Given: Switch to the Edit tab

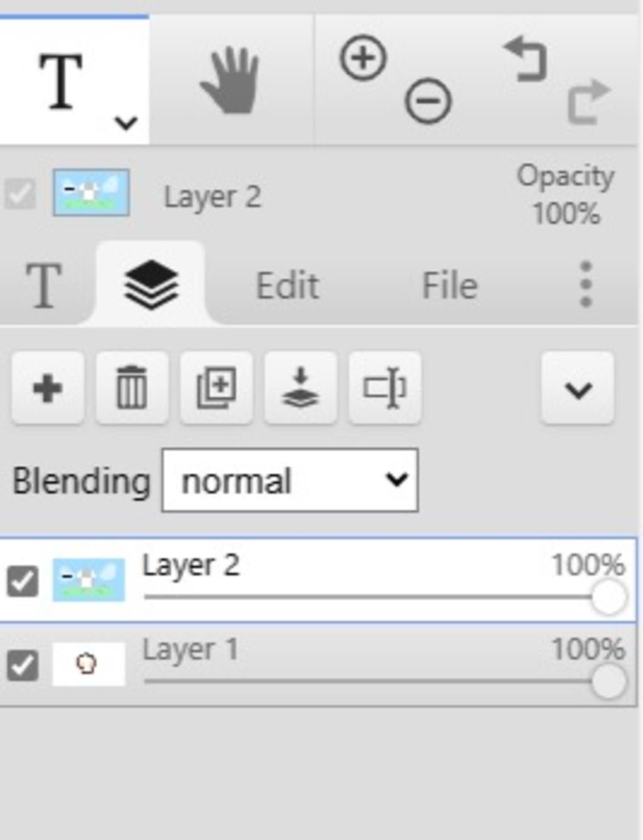Looking at the screenshot, I should coord(288,286).
